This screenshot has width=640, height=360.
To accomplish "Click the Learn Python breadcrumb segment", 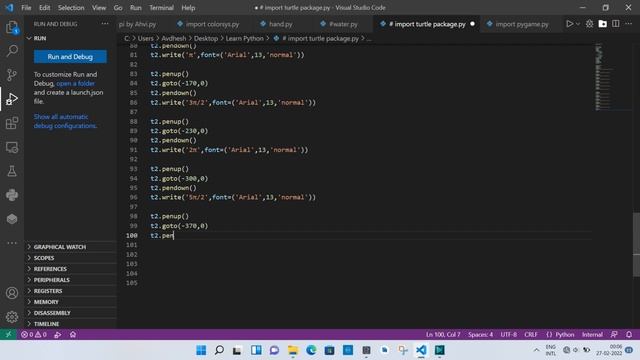I will coord(244,38).
